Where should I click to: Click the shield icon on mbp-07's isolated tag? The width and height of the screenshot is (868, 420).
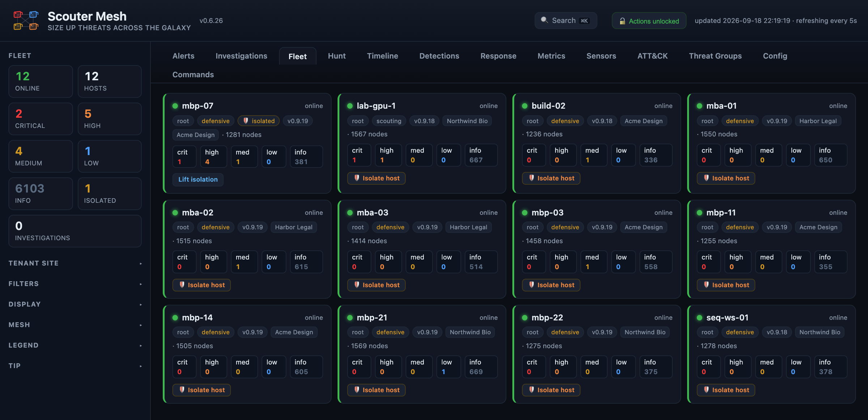[x=246, y=121]
